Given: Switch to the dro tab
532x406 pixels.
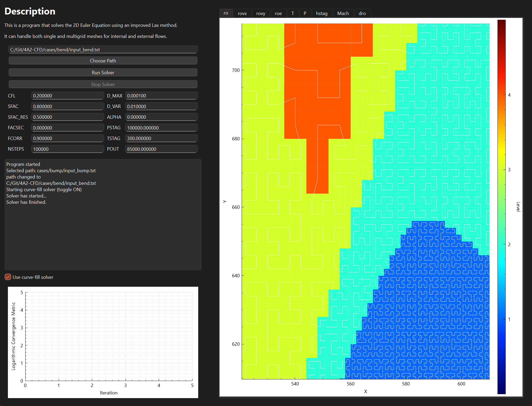Looking at the screenshot, I should pos(362,13).
